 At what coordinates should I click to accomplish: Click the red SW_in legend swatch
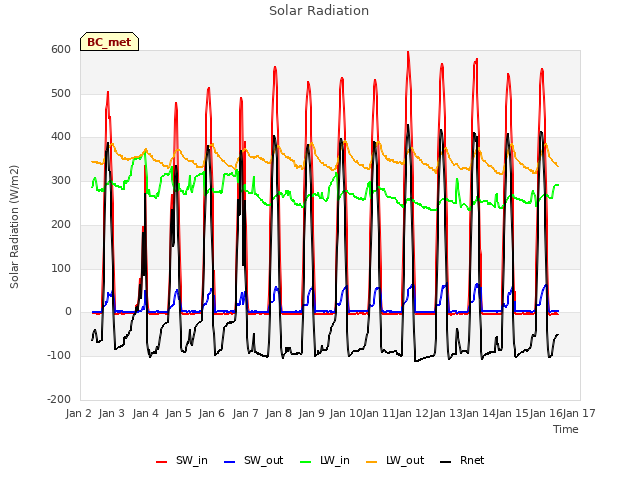point(162,462)
